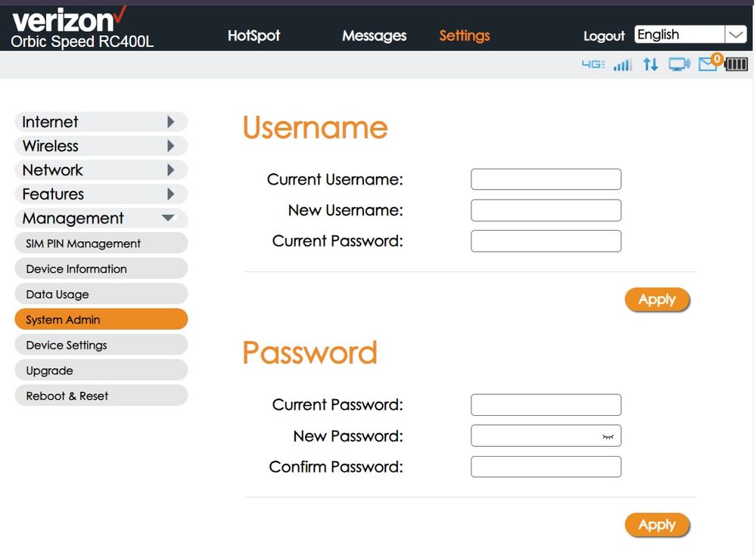This screenshot has height=555, width=756.
Task: Open SIM PIN Management page
Action: coord(101,243)
